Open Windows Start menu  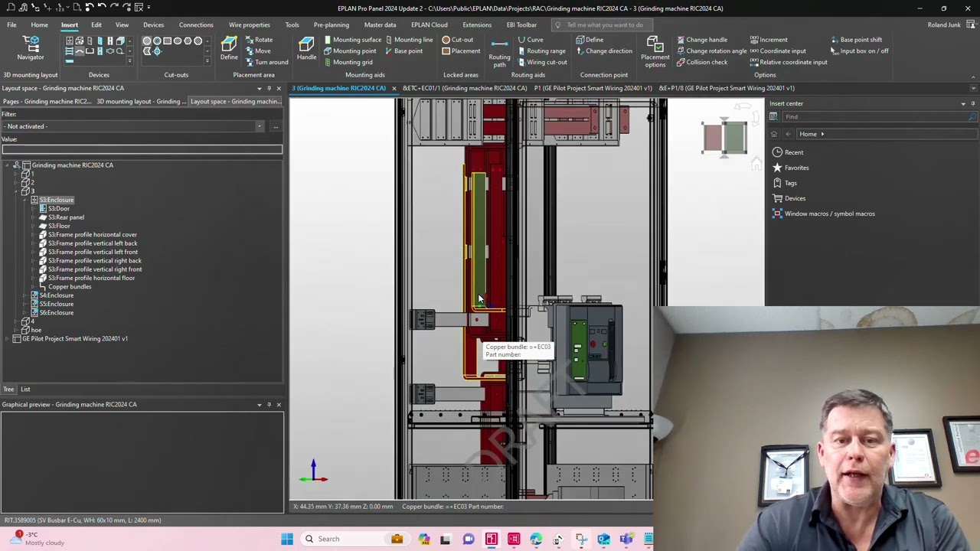(x=287, y=539)
